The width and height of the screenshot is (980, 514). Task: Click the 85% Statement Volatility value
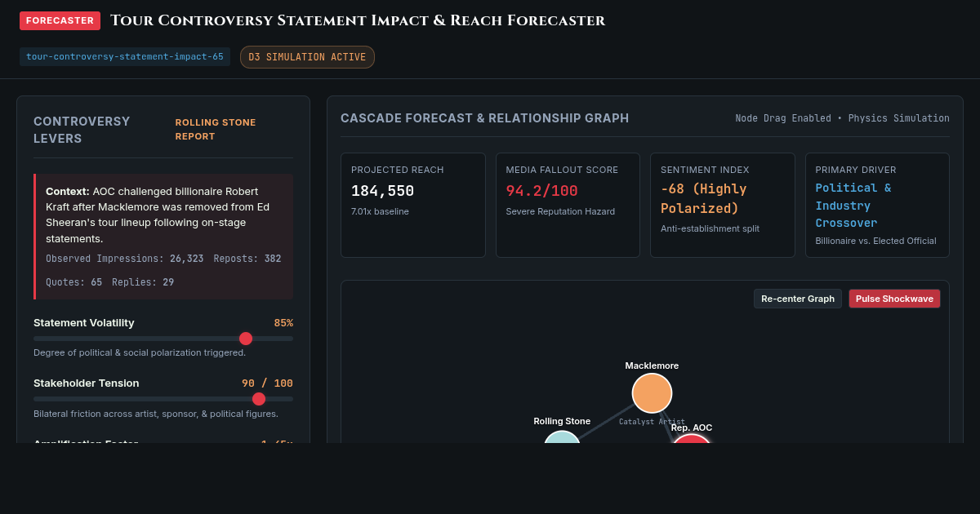coord(283,323)
